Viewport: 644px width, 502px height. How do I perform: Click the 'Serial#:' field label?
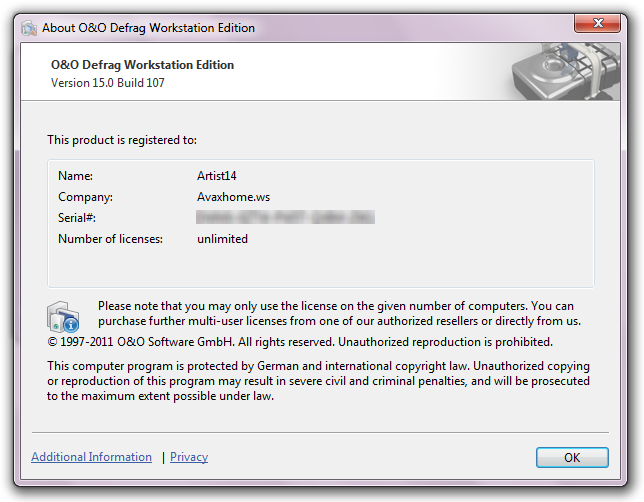click(x=77, y=217)
